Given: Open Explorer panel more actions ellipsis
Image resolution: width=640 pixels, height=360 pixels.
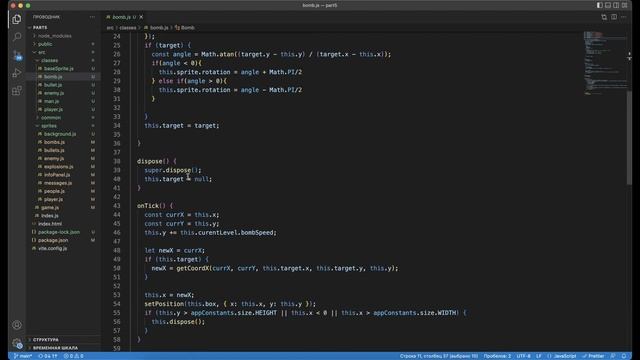Looking at the screenshot, I should tap(93, 17).
